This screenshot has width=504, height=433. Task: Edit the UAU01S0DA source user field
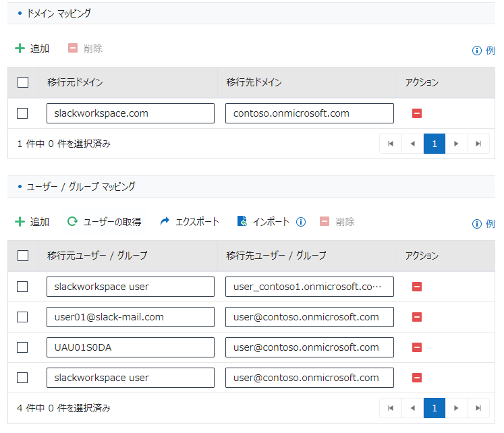(130, 347)
